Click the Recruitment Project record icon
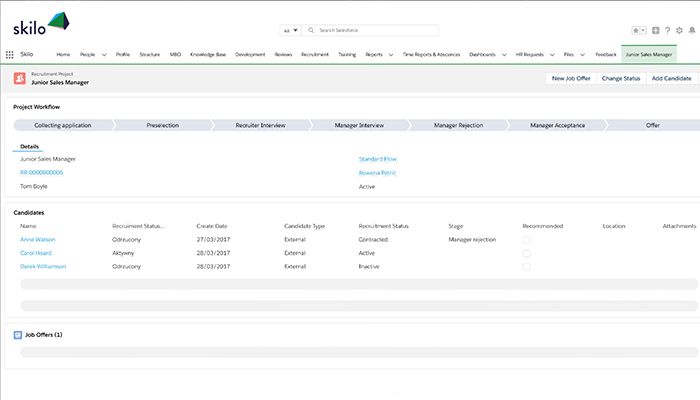This screenshot has width=700, height=400. (x=20, y=78)
